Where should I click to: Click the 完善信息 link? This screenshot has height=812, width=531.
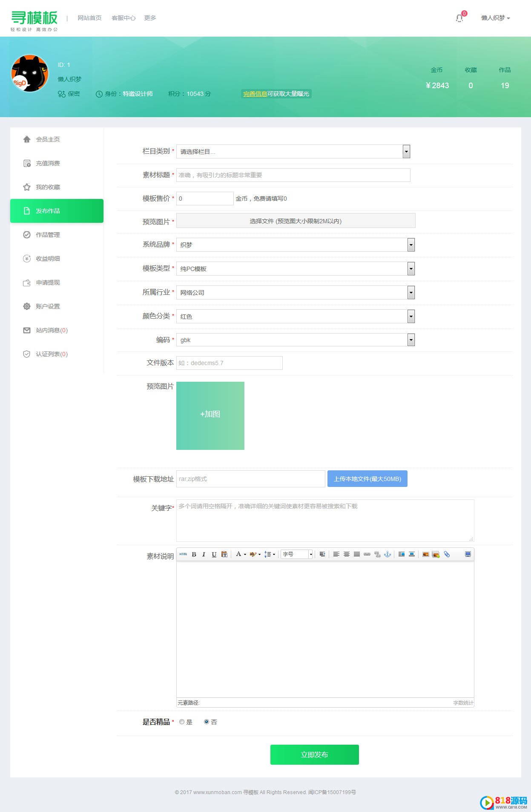pos(255,94)
